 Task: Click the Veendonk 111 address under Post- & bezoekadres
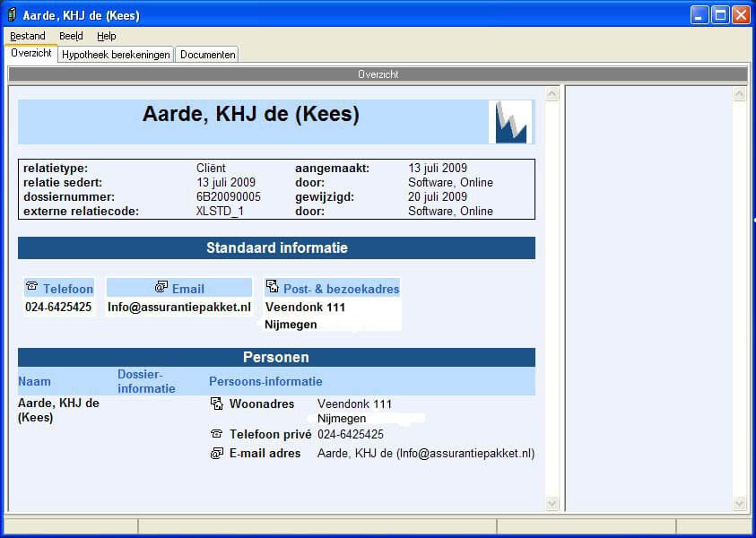point(305,307)
